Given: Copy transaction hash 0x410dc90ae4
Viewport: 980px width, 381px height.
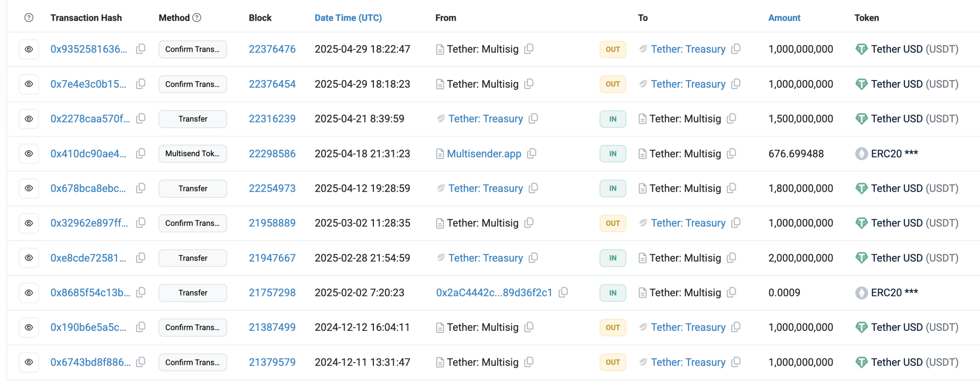Looking at the screenshot, I should pyautogui.click(x=140, y=154).
